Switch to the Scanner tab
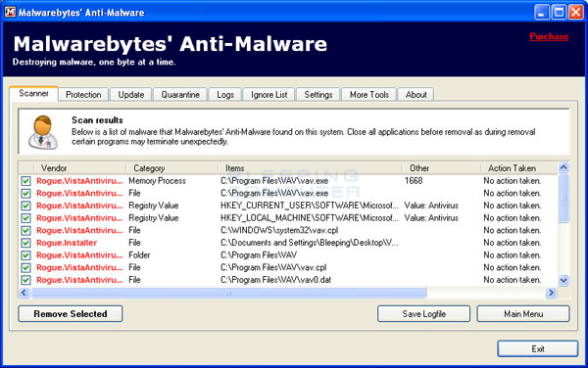The height and width of the screenshot is (368, 588). click(x=33, y=94)
